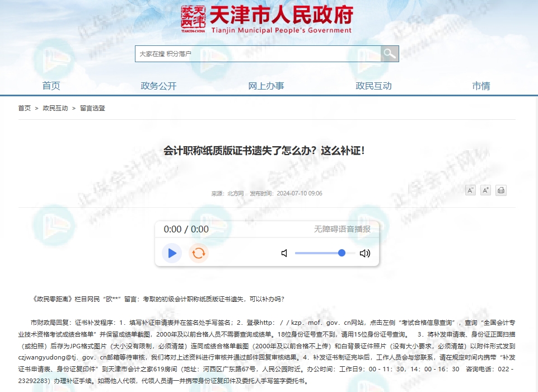538x392 pixels.
Task: Click the Tianjin Municipal Government logo
Action: (268, 18)
